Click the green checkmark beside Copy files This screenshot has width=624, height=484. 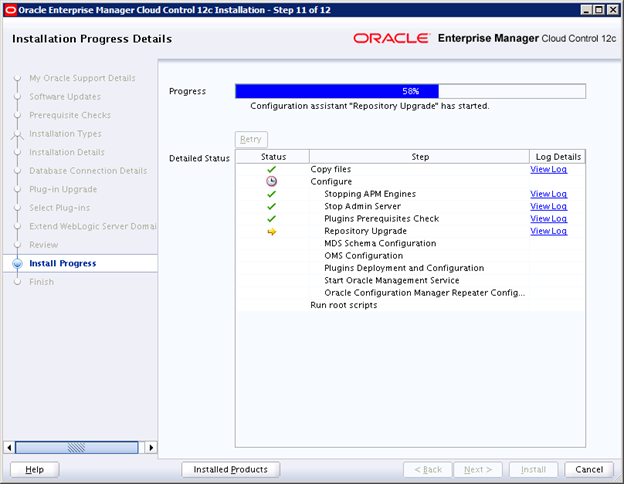[271, 169]
